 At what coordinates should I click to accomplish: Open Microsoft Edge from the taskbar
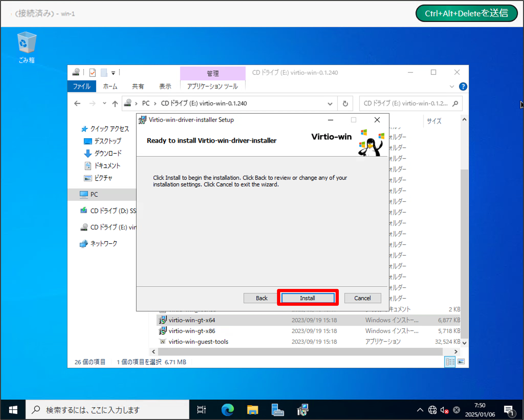coord(227,410)
